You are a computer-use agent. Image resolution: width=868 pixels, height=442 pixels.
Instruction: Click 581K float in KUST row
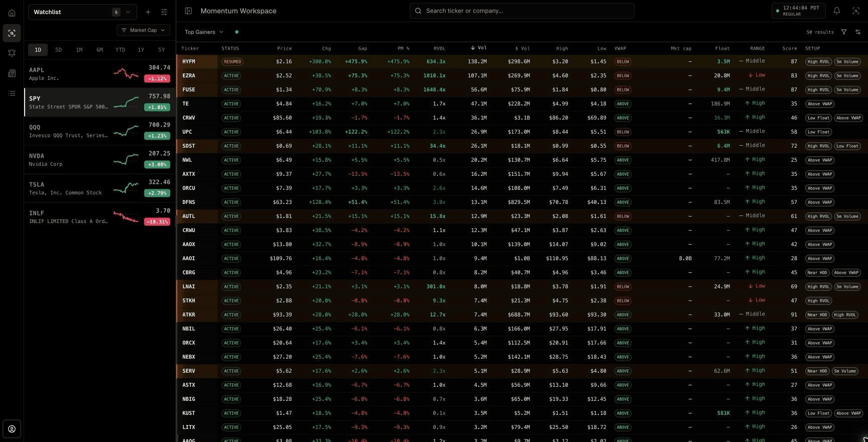(723, 413)
